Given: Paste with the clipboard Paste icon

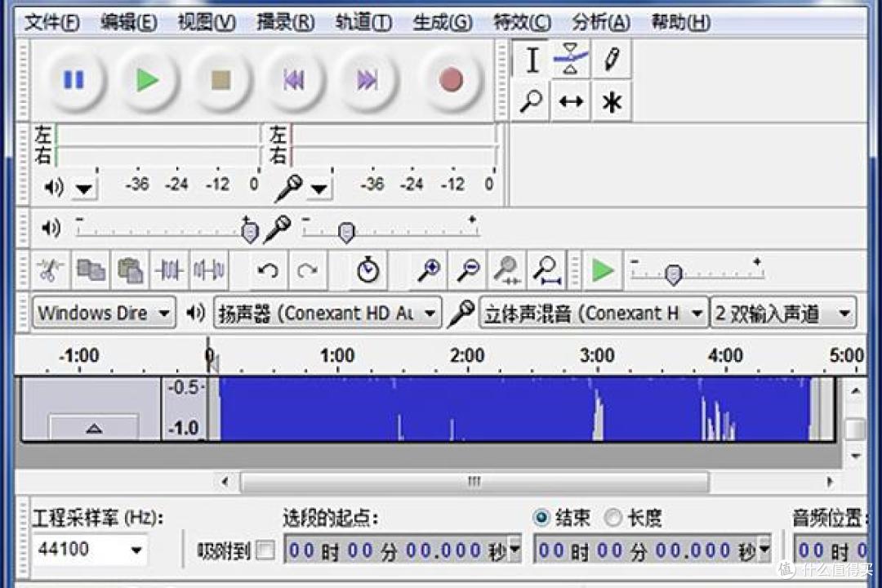Looking at the screenshot, I should click(131, 270).
